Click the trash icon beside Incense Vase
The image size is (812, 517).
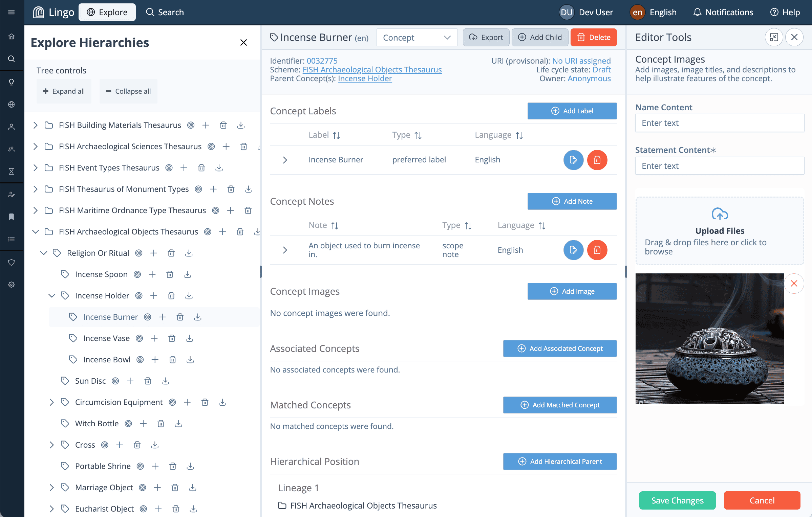[x=172, y=338]
